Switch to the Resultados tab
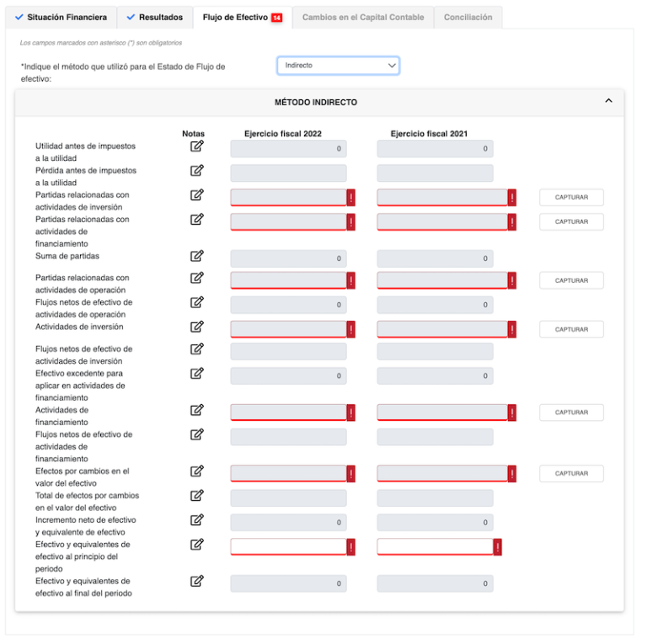 [155, 18]
